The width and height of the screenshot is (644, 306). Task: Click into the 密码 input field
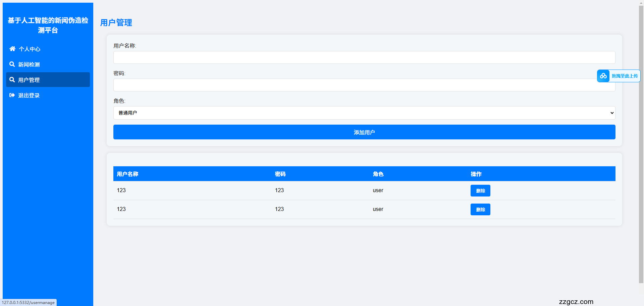click(x=352, y=85)
